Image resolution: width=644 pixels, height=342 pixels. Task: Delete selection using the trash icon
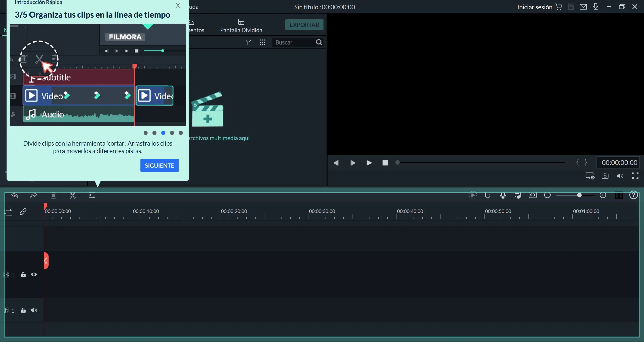point(53,195)
